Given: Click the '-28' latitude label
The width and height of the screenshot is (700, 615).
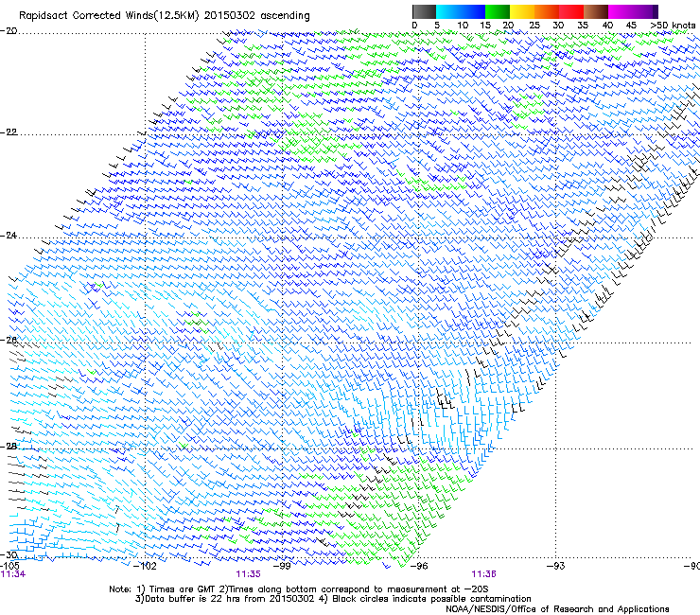Looking at the screenshot, I should (9, 447).
